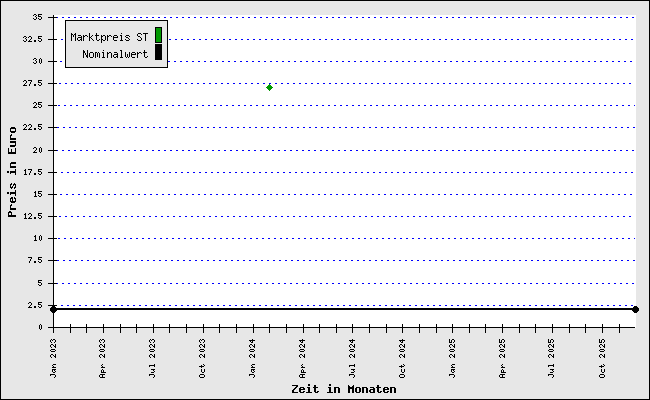The height and width of the screenshot is (400, 650).
Task: Click the Preis in Euro axis title
Action: (12, 171)
